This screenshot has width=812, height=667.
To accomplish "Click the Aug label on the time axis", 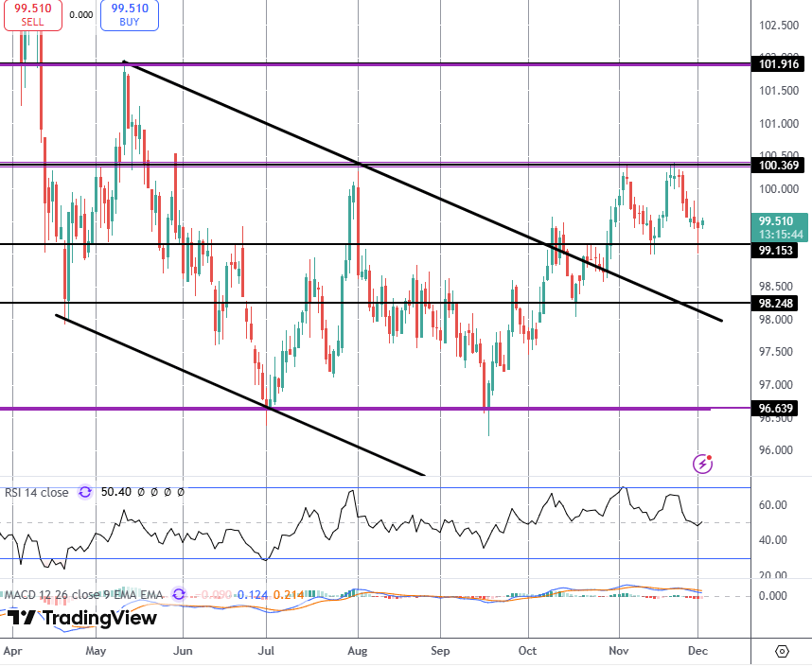I will pos(358,651).
